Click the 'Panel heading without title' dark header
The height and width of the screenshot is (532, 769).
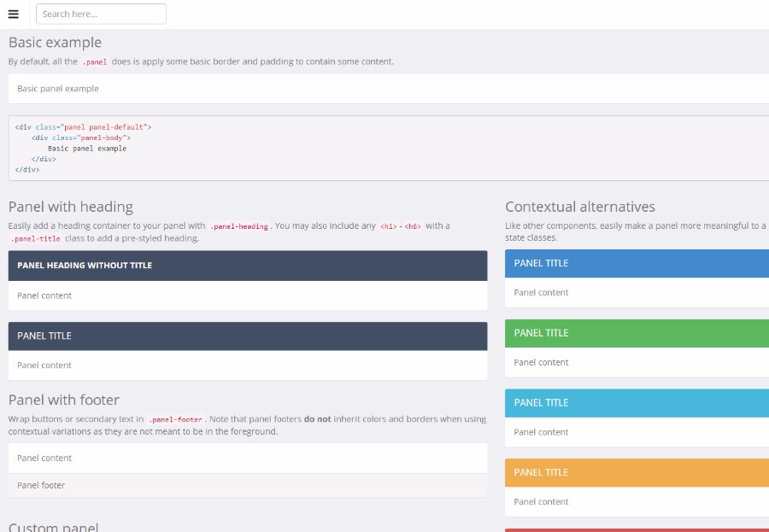pos(247,266)
